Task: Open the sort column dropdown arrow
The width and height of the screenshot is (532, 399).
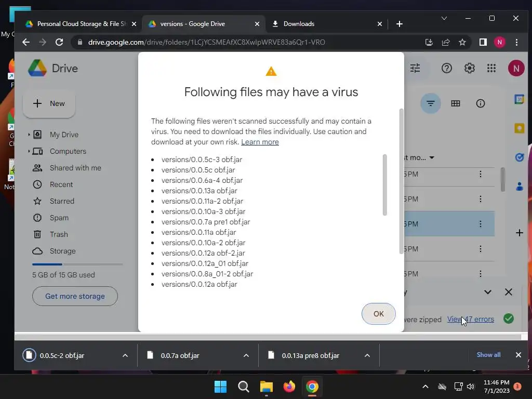Action: (432, 157)
